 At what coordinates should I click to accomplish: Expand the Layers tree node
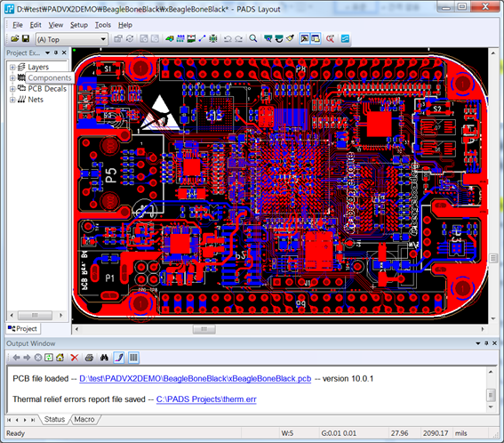(12, 68)
